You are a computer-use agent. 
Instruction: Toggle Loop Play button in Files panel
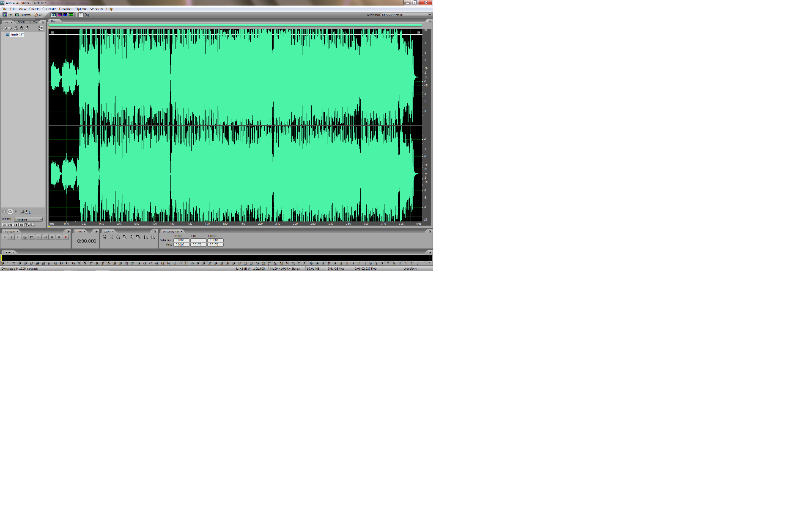[10, 211]
